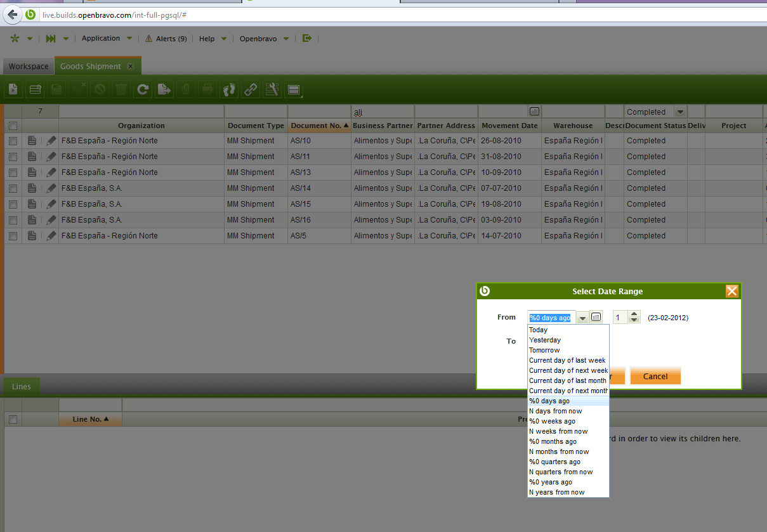Click the Create New Document toolbar icon
767x532 pixels.
[13, 90]
